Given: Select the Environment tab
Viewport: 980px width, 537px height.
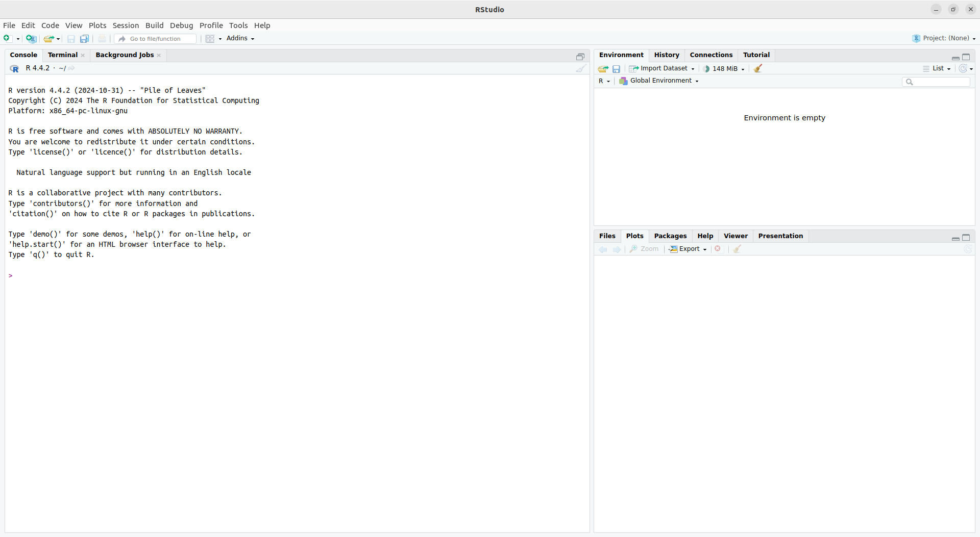Looking at the screenshot, I should [x=621, y=55].
